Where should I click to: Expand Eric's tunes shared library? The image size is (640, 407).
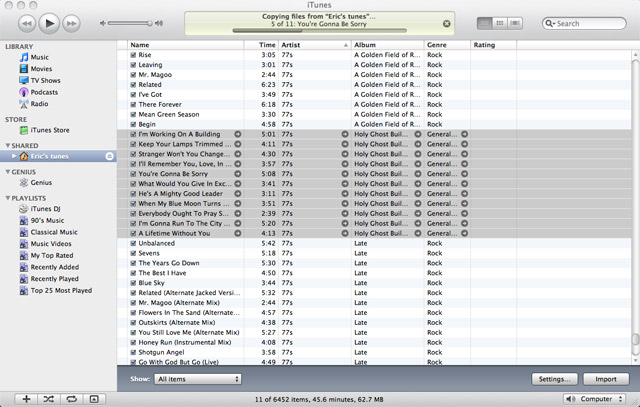(x=14, y=156)
